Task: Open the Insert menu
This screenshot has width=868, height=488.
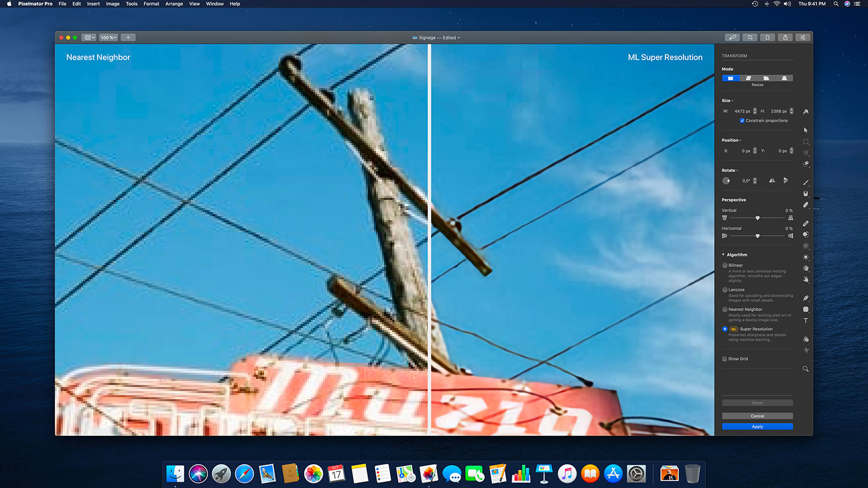Action: tap(93, 4)
